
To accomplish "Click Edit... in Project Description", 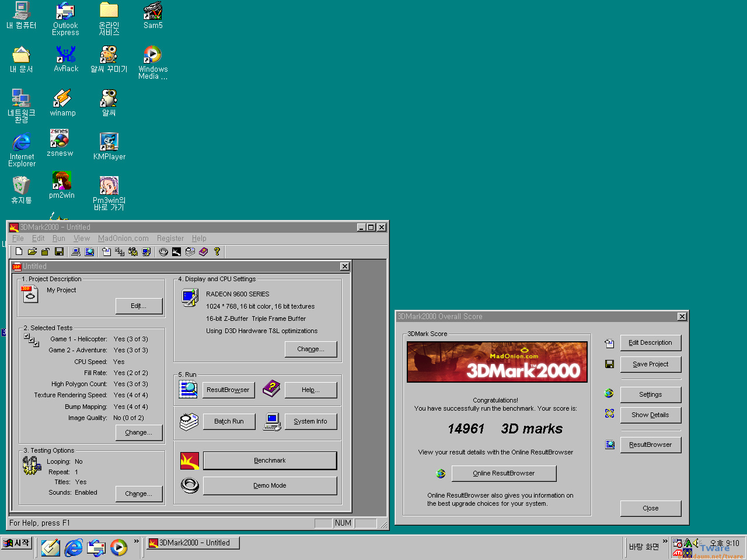I will pos(139,306).
